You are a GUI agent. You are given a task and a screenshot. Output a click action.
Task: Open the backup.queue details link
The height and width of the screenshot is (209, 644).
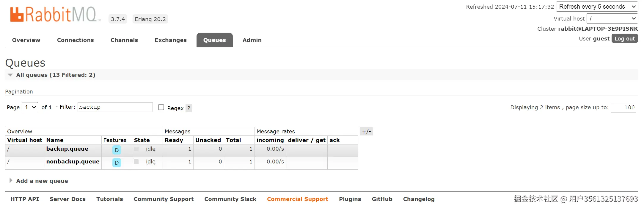pyautogui.click(x=67, y=149)
